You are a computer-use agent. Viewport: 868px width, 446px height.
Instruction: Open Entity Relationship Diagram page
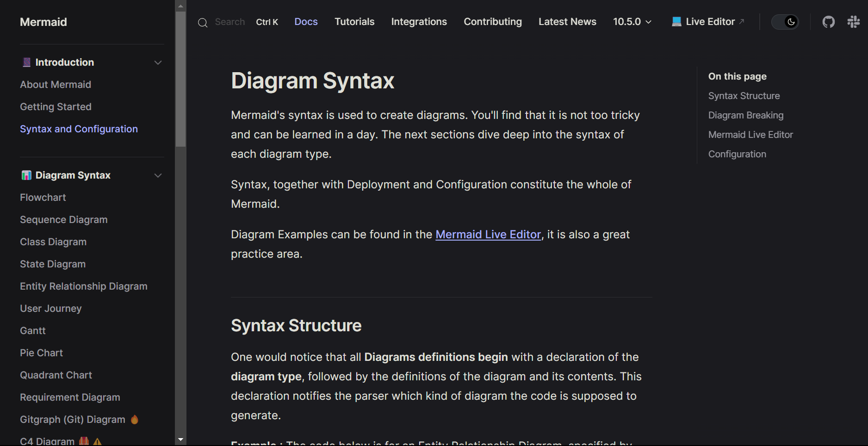(84, 286)
